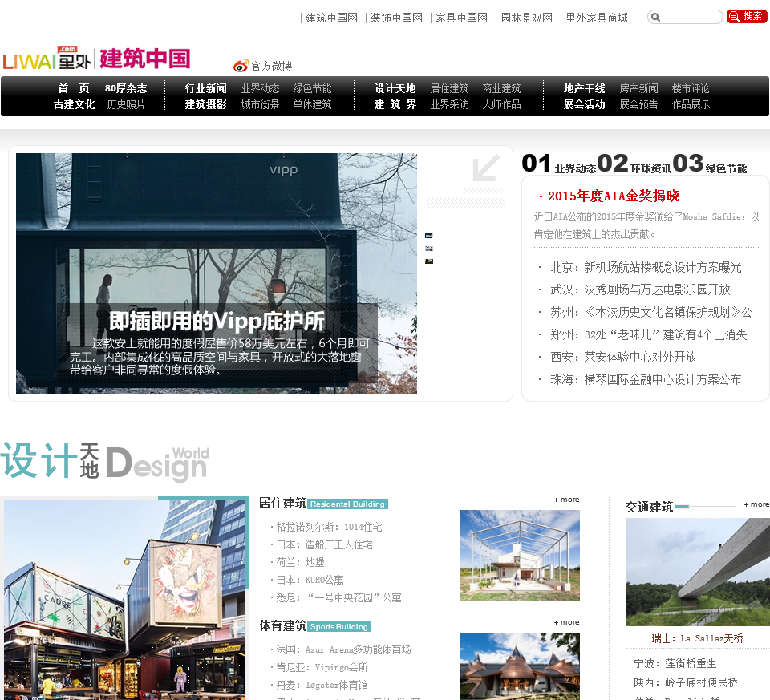Open the container market photo
Viewport: 770px width, 700px height.
pos(124,599)
